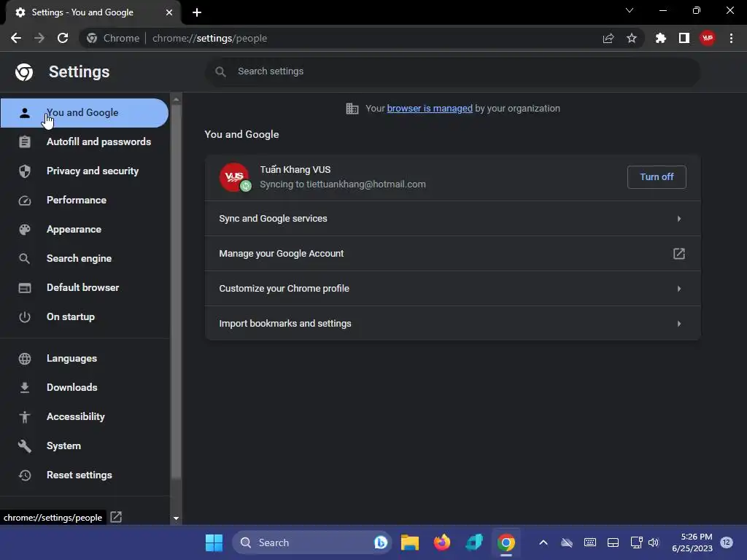Click the external link icon for Manage Google Account
Image resolution: width=747 pixels, height=560 pixels.
coord(679,253)
